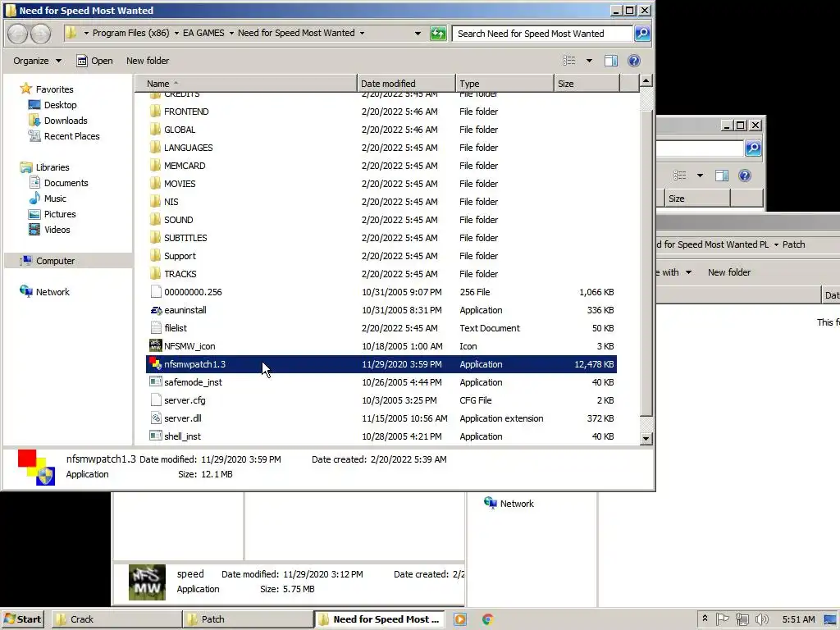Click view dropdown arrow in back window
Screen dimensions: 840x630
(700, 176)
